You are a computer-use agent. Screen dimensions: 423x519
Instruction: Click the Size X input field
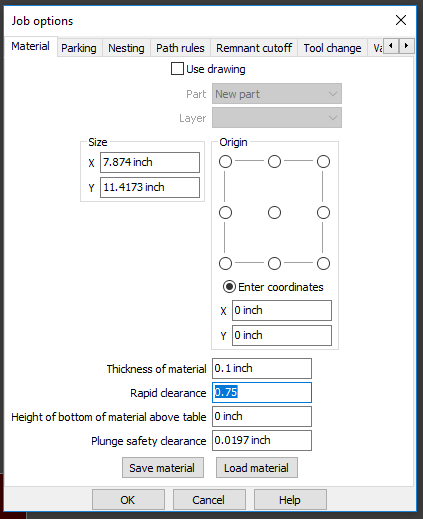[150, 162]
